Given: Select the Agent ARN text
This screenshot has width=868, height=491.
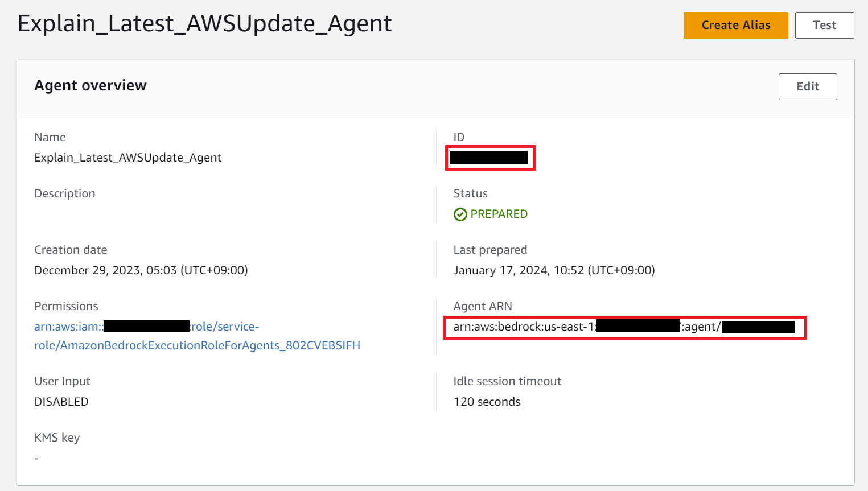Looking at the screenshot, I should 624,327.
